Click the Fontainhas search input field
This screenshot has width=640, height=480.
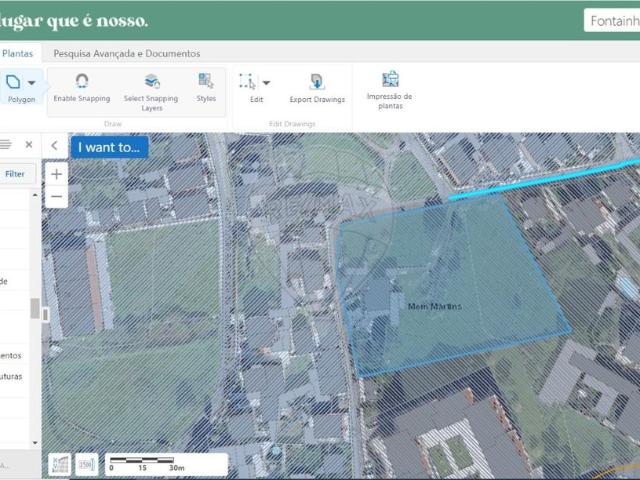point(611,20)
